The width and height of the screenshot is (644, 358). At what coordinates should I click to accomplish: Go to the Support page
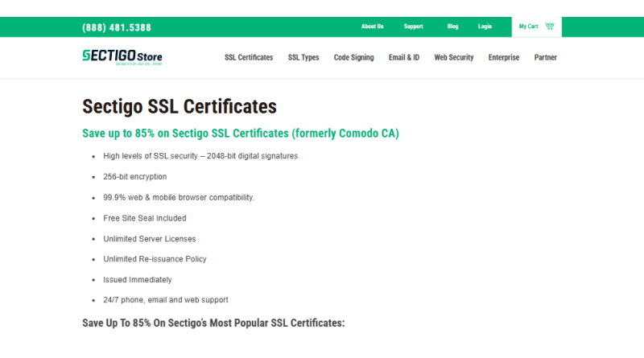413,27
